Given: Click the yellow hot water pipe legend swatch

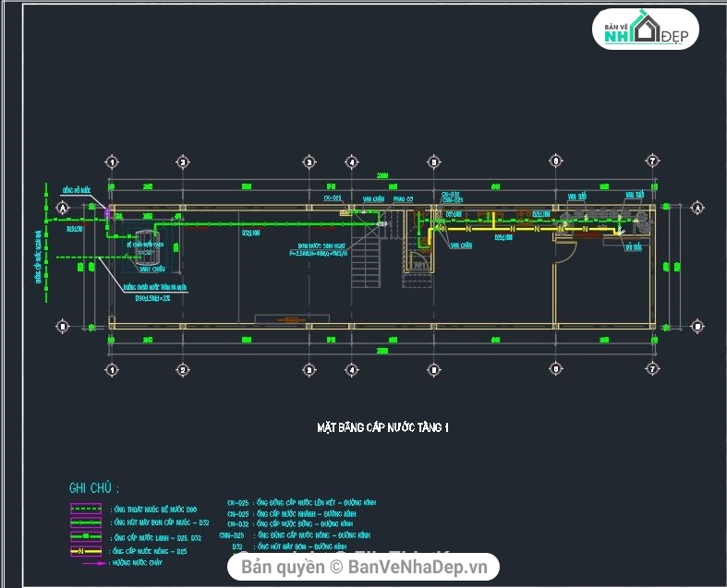Looking at the screenshot, I should (x=88, y=550).
